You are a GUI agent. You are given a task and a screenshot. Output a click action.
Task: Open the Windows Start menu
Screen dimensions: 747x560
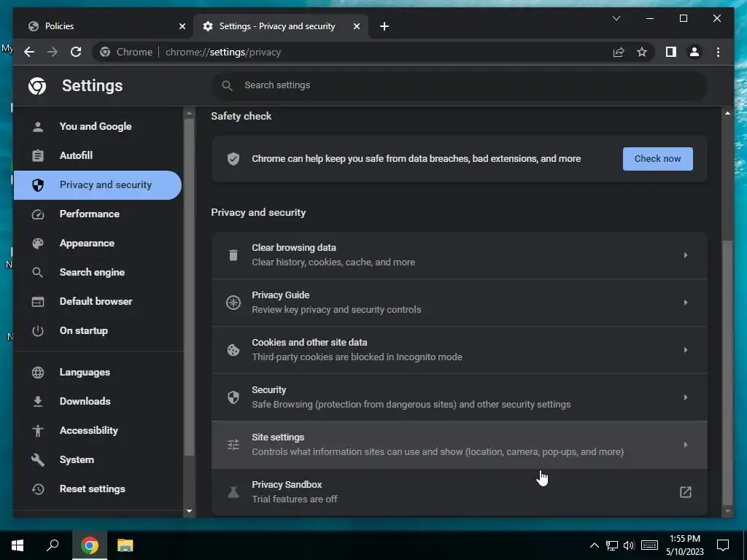click(18, 545)
